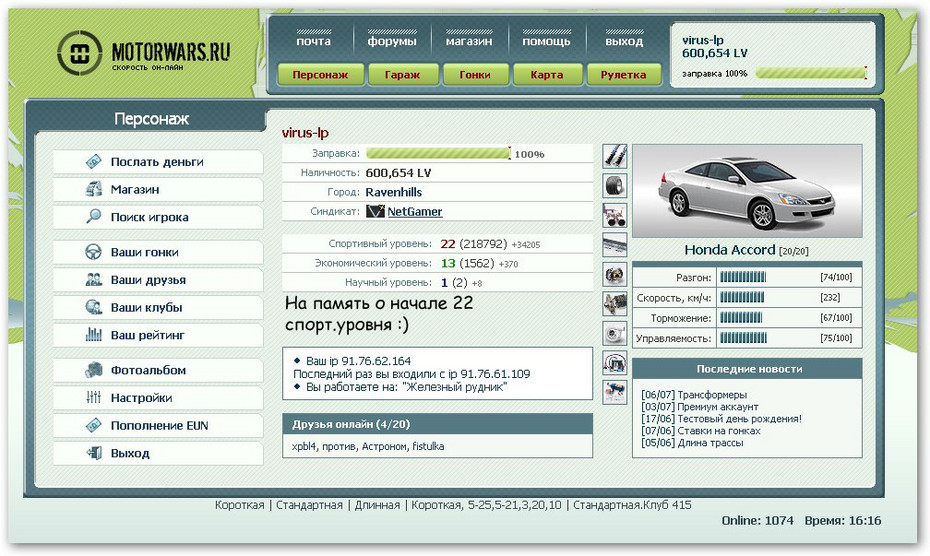The image size is (930, 556).
Task: Click the Друзья онлайн (4/20) header
Action: [438, 424]
